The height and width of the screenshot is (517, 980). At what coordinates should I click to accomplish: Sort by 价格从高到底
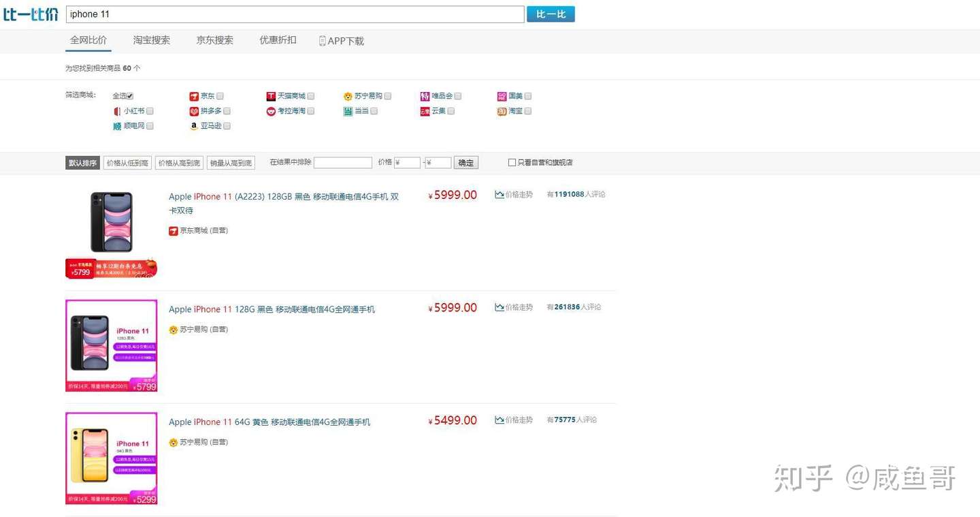[179, 163]
